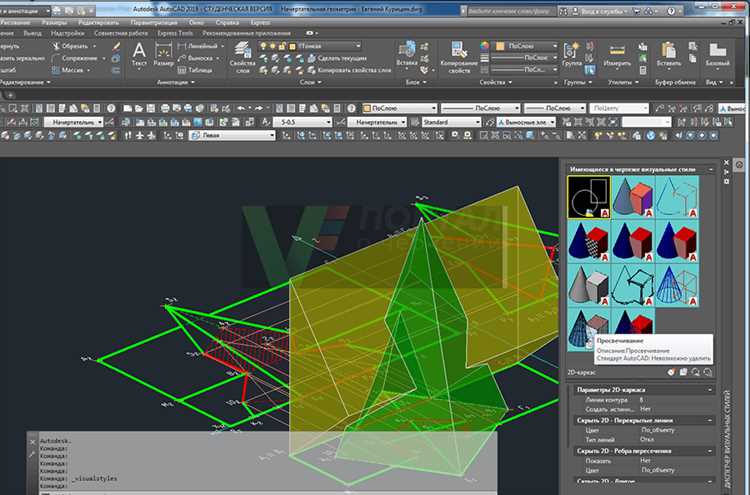Expand the Тонкая layer dropdown
The width and height of the screenshot is (750, 495).
pyautogui.click(x=359, y=46)
